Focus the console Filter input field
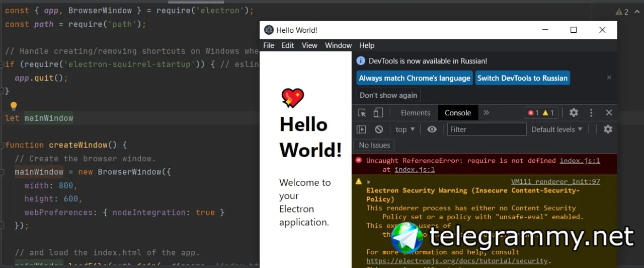This screenshot has height=268, width=644. coord(487,129)
